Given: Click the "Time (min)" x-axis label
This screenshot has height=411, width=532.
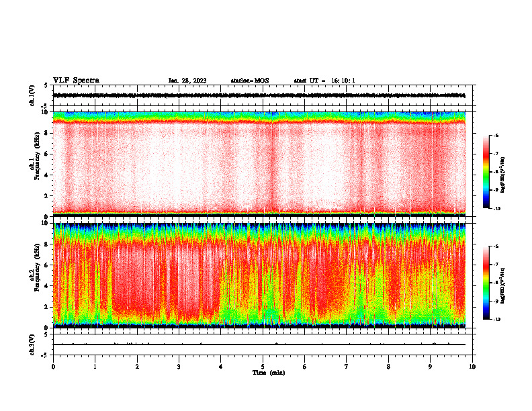Looking at the screenshot, I should pyautogui.click(x=269, y=373).
